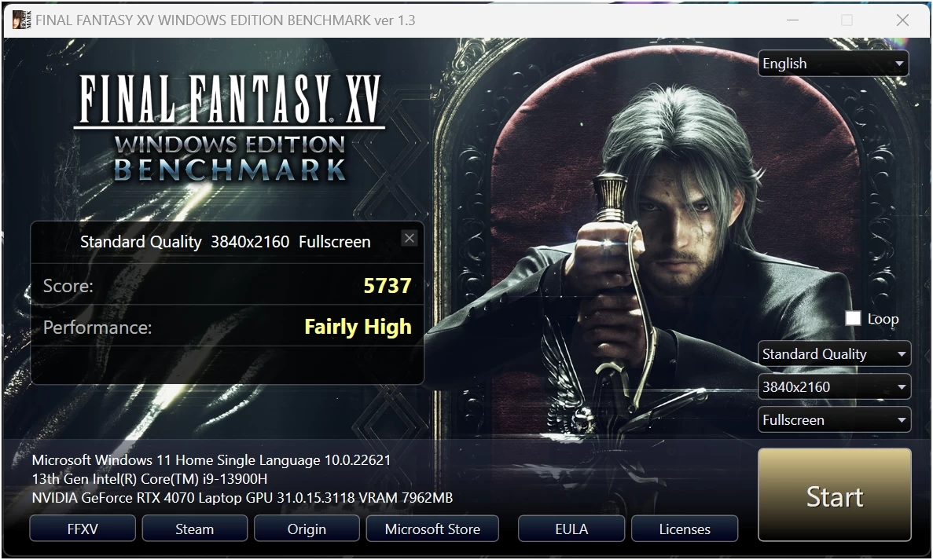Click the Performance: label
The width and height of the screenshot is (933, 560).
pyautogui.click(x=97, y=328)
